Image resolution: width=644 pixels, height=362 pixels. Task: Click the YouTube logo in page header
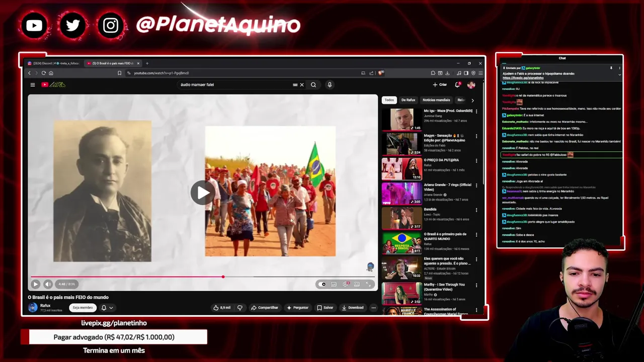coord(53,84)
